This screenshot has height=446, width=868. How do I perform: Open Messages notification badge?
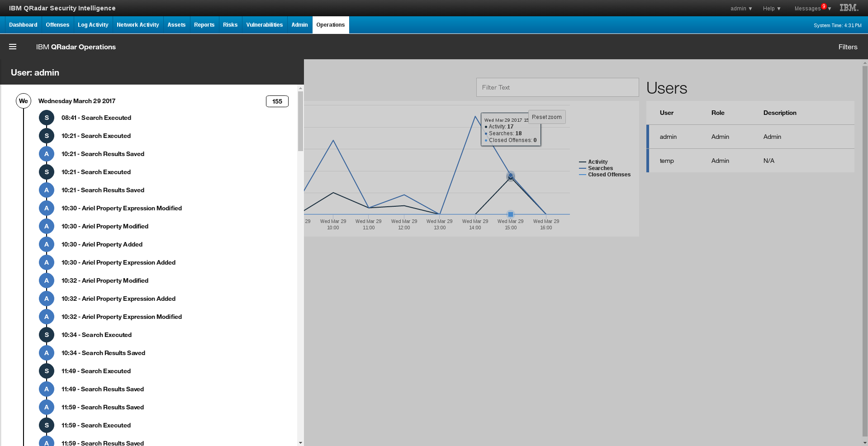(824, 6)
